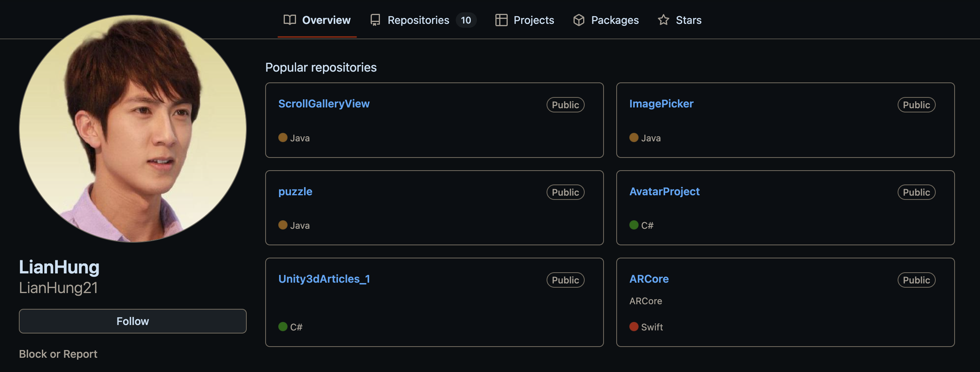Open the puzzle repository
This screenshot has width=980, height=372.
[295, 191]
